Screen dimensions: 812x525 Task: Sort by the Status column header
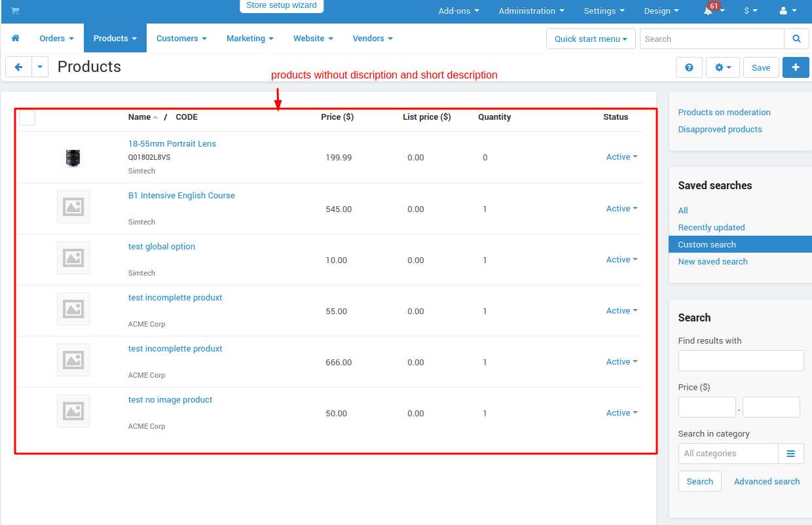[616, 117]
